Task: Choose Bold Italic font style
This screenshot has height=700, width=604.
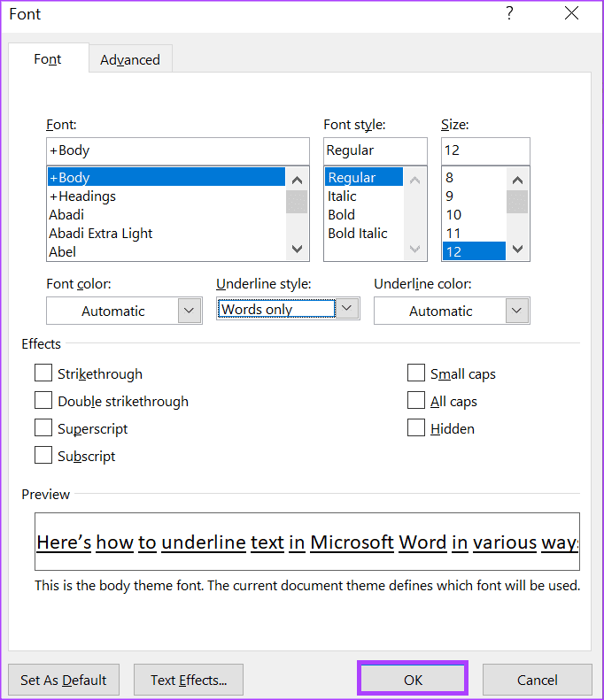Action: (x=364, y=233)
